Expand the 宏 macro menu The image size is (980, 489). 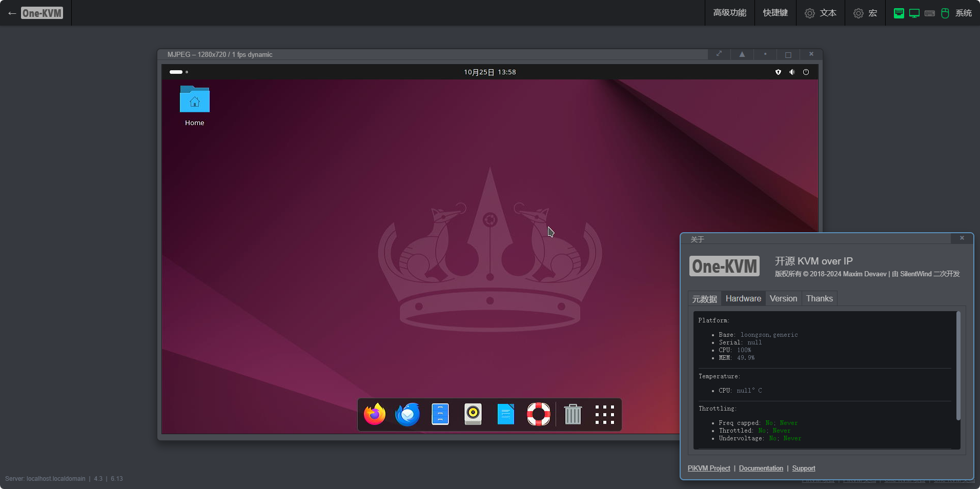(865, 13)
